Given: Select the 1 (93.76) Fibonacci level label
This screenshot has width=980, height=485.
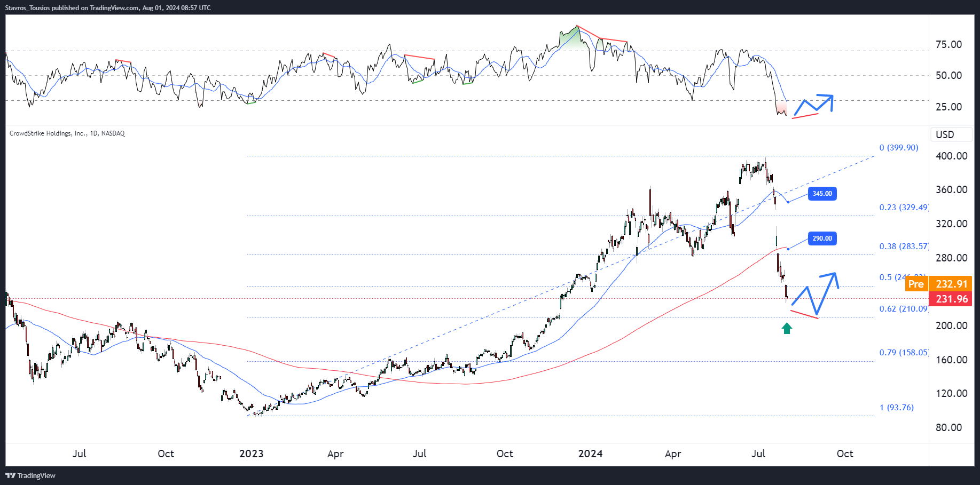Looking at the screenshot, I should click(x=897, y=408).
